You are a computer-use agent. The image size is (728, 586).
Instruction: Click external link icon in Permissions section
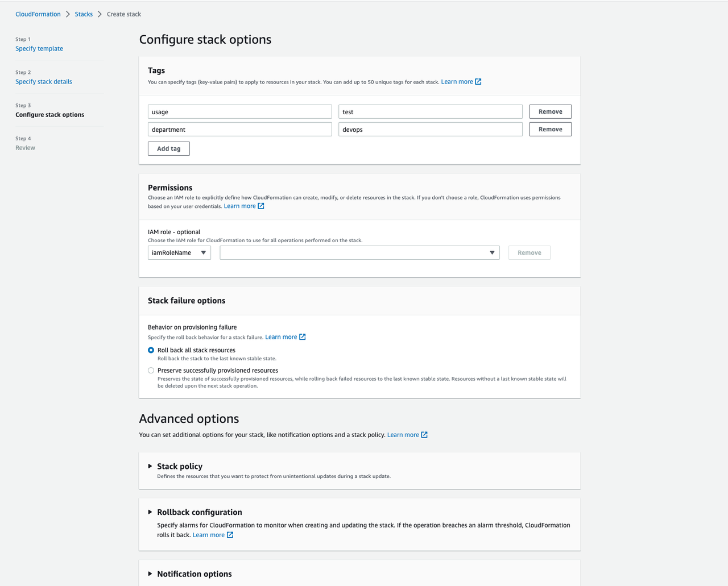pos(261,206)
